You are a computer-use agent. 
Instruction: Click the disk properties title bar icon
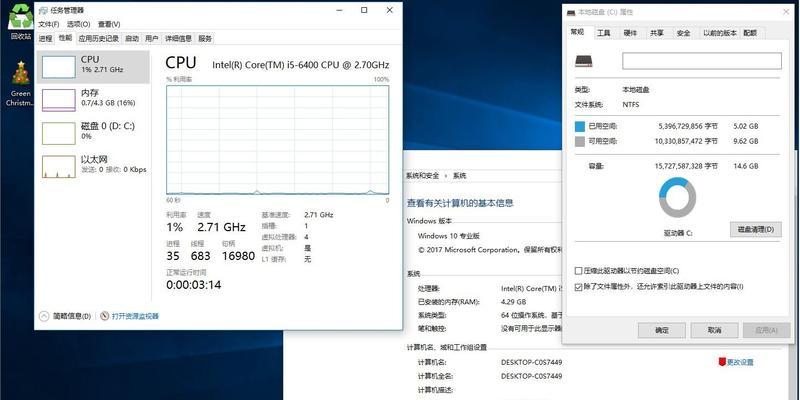point(570,12)
